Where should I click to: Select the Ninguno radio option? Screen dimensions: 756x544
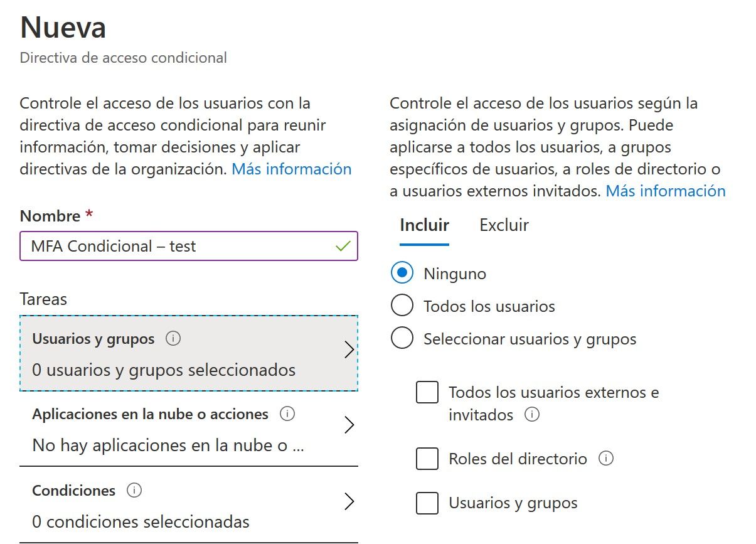[402, 273]
